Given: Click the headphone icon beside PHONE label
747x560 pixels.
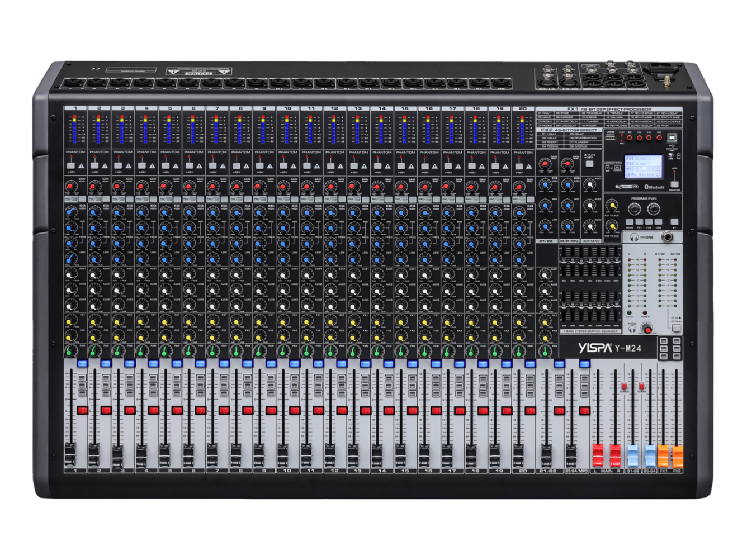Looking at the screenshot, I should click(x=633, y=238).
